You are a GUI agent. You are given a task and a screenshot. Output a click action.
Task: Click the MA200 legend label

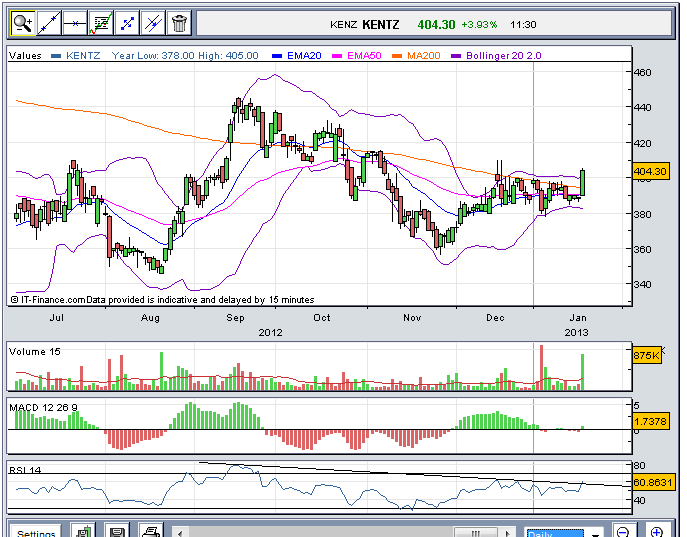point(422,56)
